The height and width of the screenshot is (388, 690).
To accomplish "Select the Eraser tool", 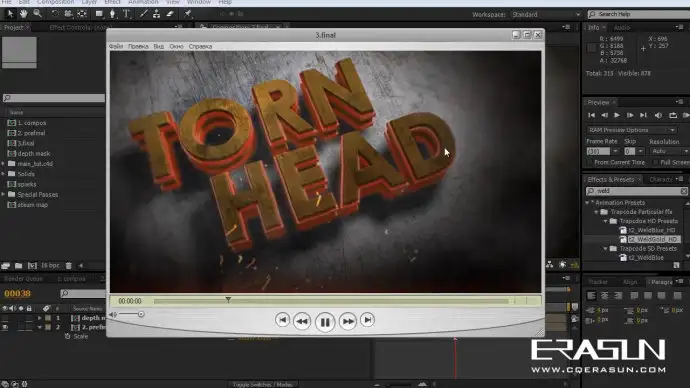I will point(170,14).
